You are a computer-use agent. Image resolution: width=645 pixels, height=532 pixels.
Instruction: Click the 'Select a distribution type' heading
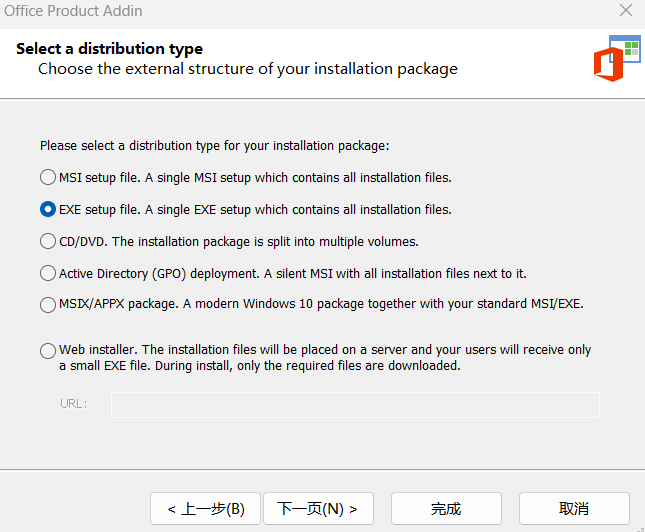tap(109, 49)
